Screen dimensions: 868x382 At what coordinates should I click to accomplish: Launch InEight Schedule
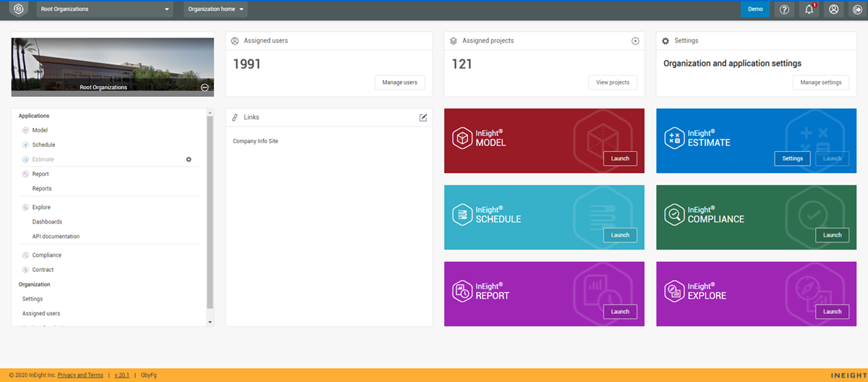pos(620,235)
